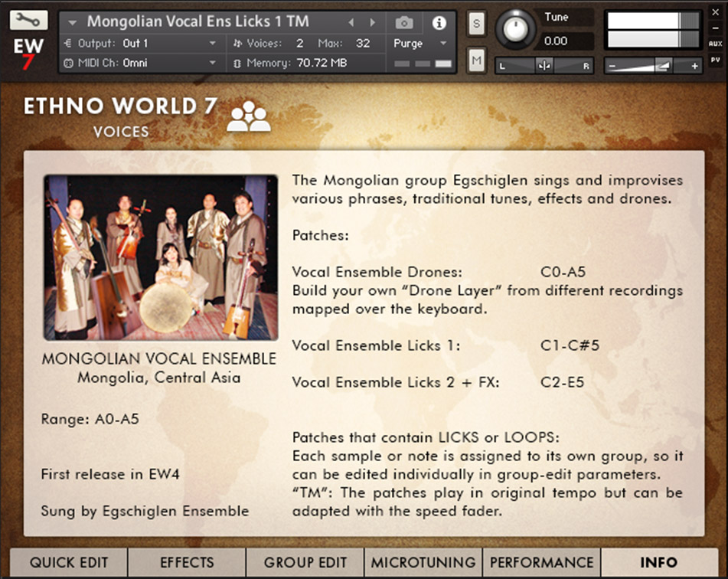Click the 'MONGOLIAN VOCAL ENSEMBLE' caption
The image size is (728, 579).
point(158,358)
